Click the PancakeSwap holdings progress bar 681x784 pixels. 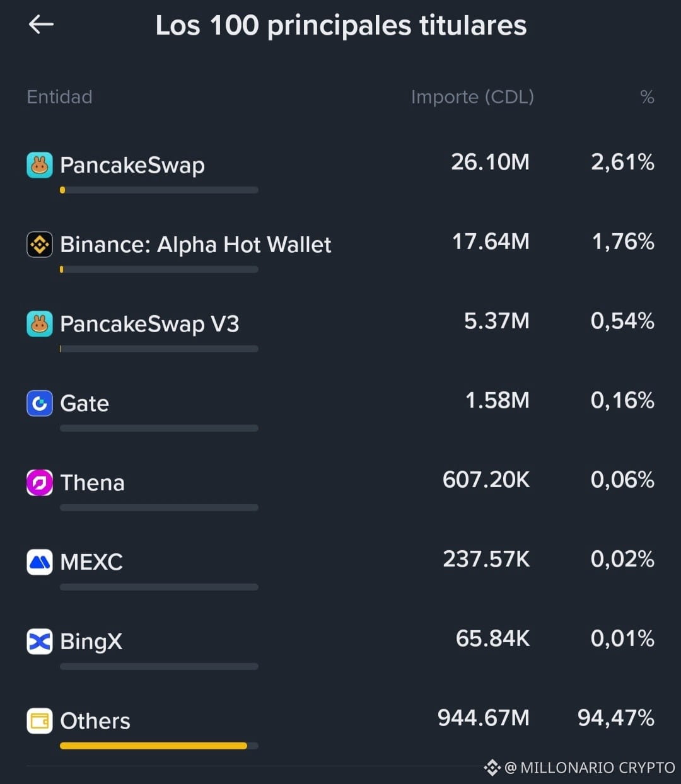159,190
